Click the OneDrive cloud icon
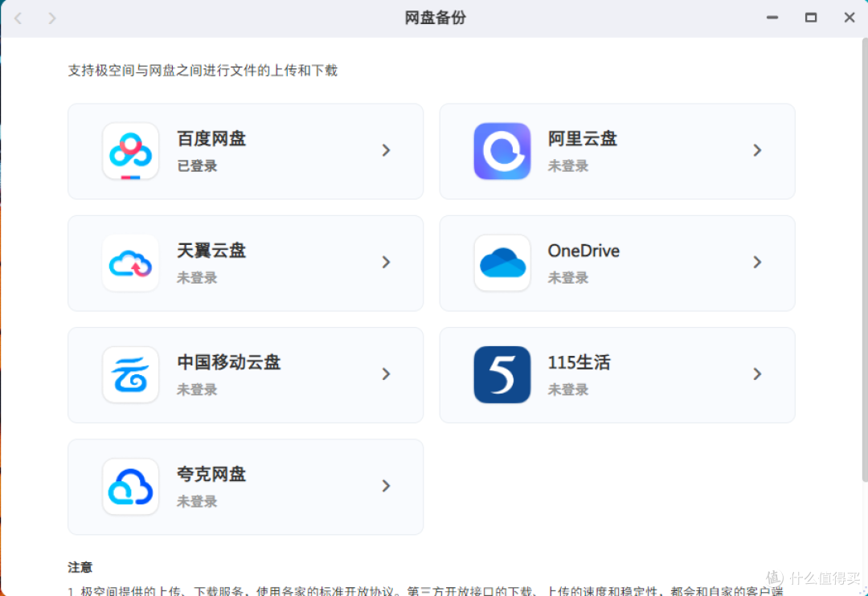Viewport: 868px width, 596px height. click(x=502, y=263)
